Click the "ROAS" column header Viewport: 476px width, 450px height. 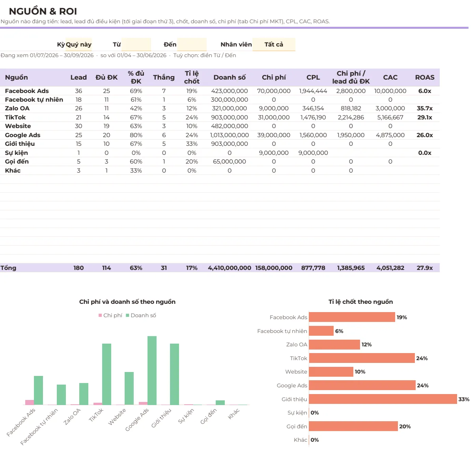[425, 77]
